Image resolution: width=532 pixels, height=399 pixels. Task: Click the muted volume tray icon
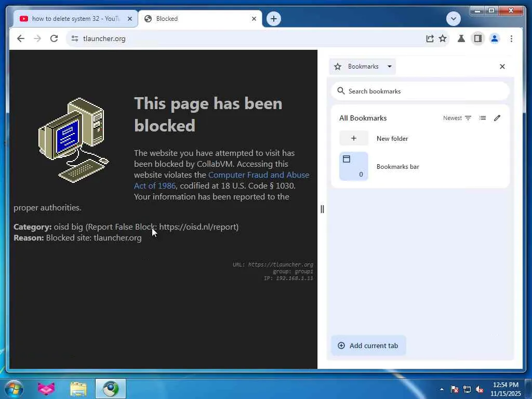(x=480, y=389)
